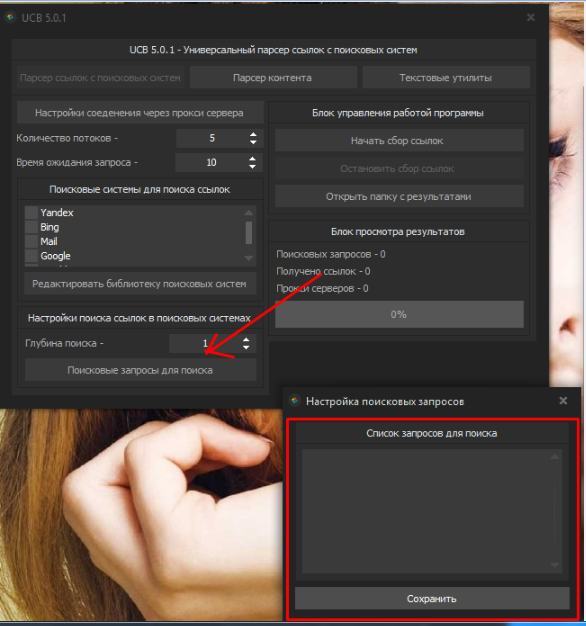586x626 pixels.
Task: Click the search engines list scrollbar thumb
Action: click(249, 232)
